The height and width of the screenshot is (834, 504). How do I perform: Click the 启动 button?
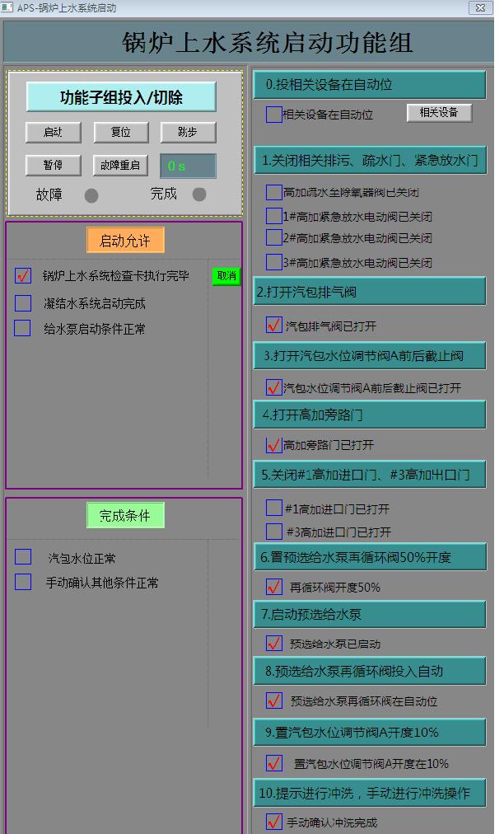pyautogui.click(x=53, y=132)
